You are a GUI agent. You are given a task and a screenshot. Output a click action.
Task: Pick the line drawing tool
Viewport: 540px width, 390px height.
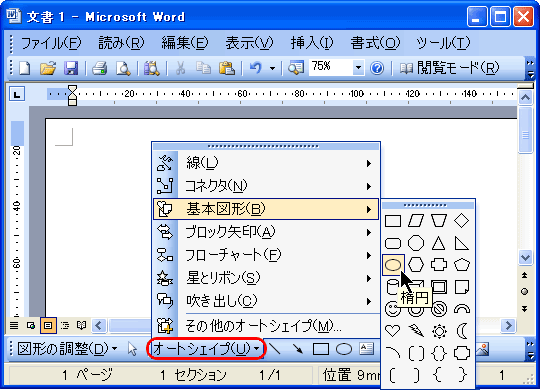274,349
